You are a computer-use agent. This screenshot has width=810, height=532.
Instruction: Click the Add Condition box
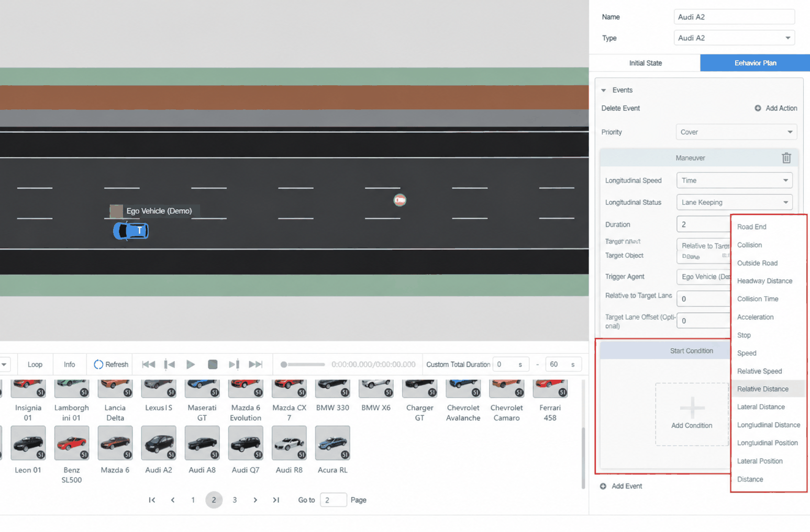click(x=692, y=414)
